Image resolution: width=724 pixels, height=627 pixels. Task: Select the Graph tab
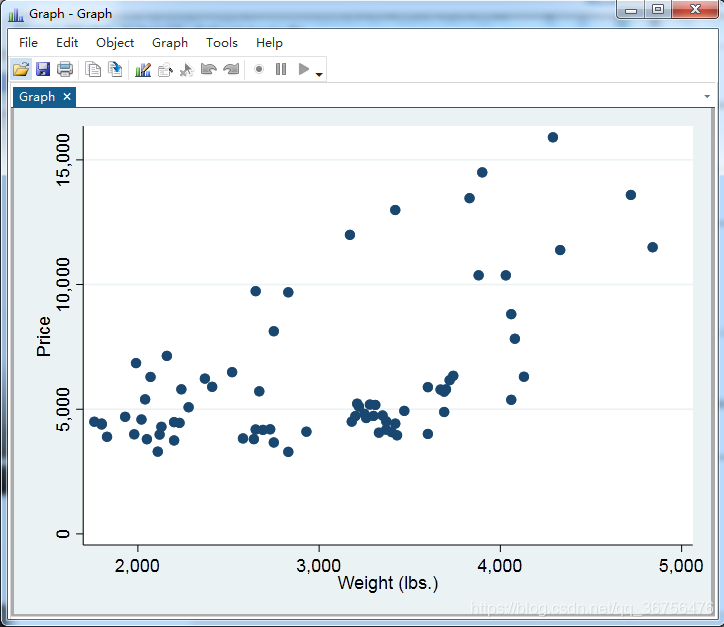37,97
